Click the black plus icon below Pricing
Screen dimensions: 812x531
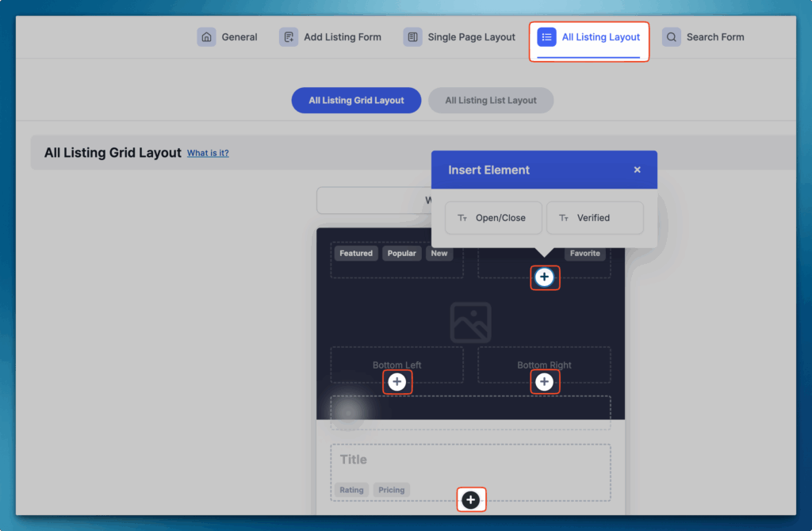point(471,499)
